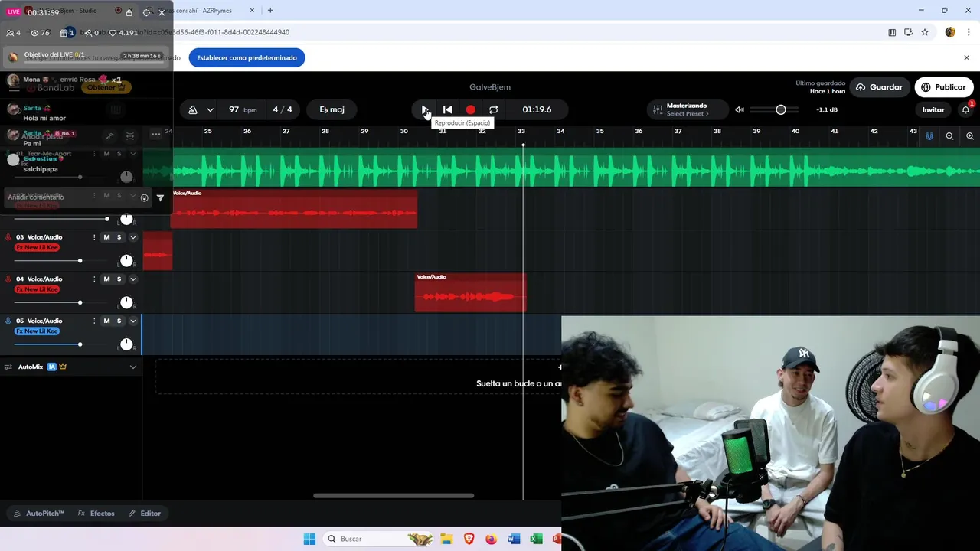Mute track 05 Voice/Audio
This screenshot has width=980, height=551.
(x=106, y=321)
